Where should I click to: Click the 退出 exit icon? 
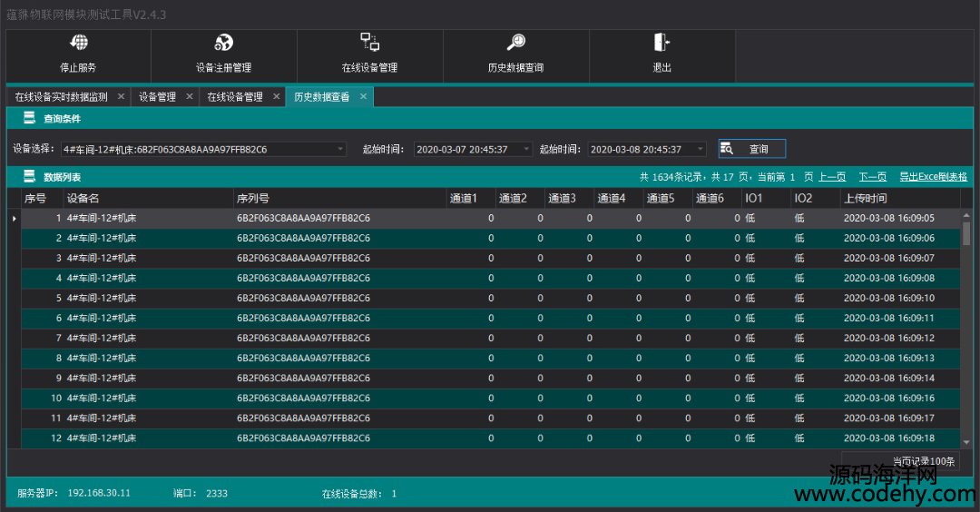pos(661,42)
